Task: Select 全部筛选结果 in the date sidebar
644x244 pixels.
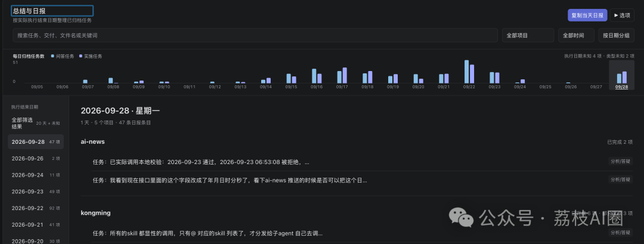Action: [36, 123]
